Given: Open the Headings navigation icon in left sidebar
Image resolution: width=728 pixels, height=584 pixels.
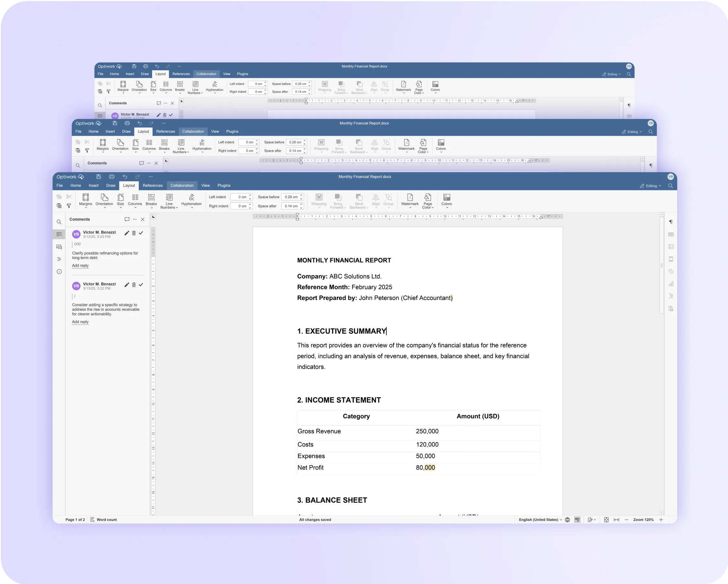Looking at the screenshot, I should pos(59,259).
